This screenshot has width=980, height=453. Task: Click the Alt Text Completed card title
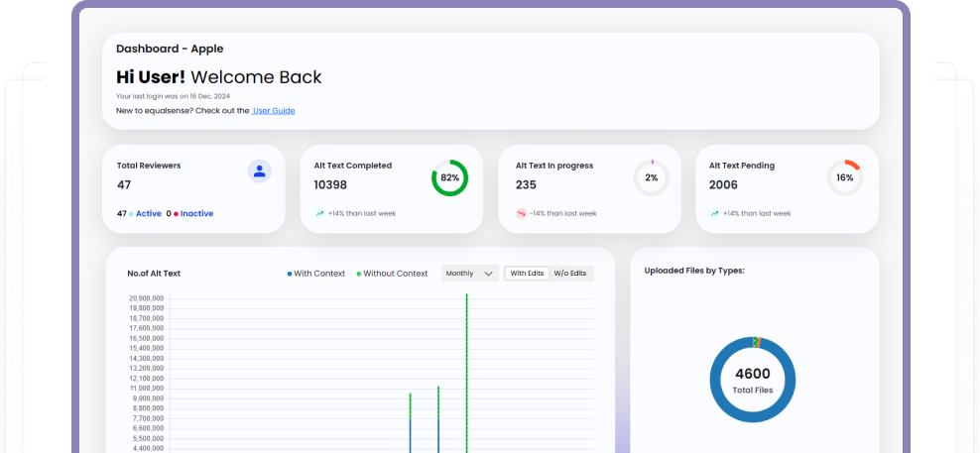click(352, 166)
